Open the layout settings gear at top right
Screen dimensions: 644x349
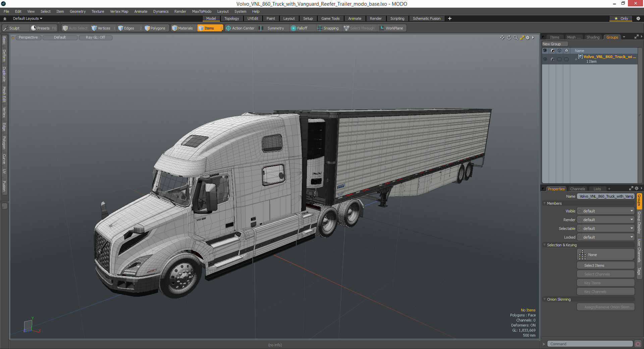click(638, 18)
